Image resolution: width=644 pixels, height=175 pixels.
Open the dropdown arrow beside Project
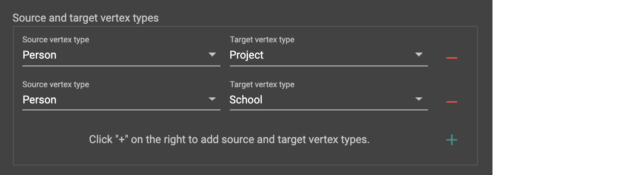(419, 55)
